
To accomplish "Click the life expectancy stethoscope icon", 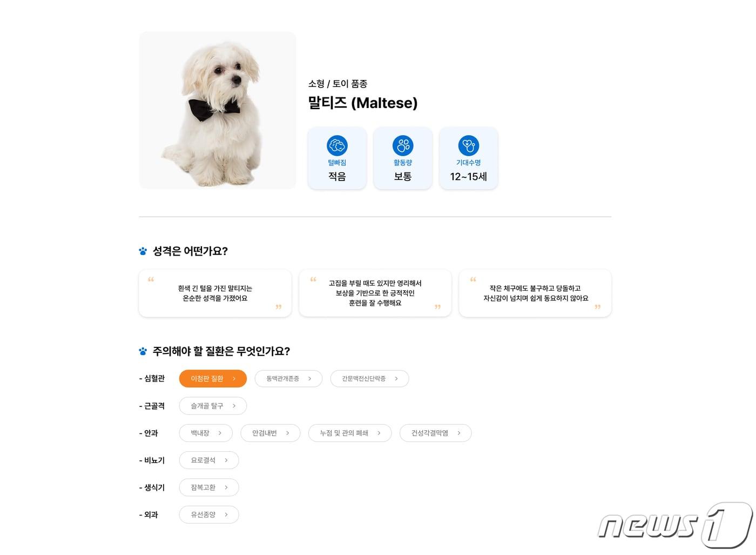I will 469,145.
